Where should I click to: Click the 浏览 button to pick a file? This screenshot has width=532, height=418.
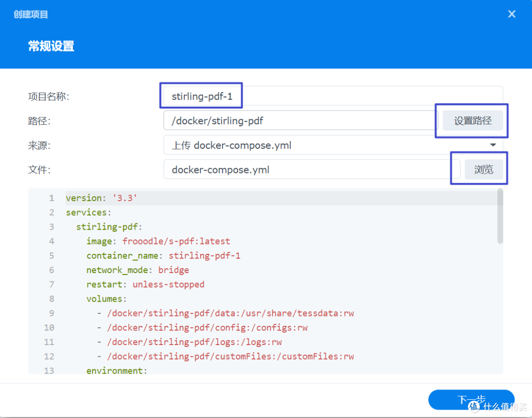[x=483, y=169]
